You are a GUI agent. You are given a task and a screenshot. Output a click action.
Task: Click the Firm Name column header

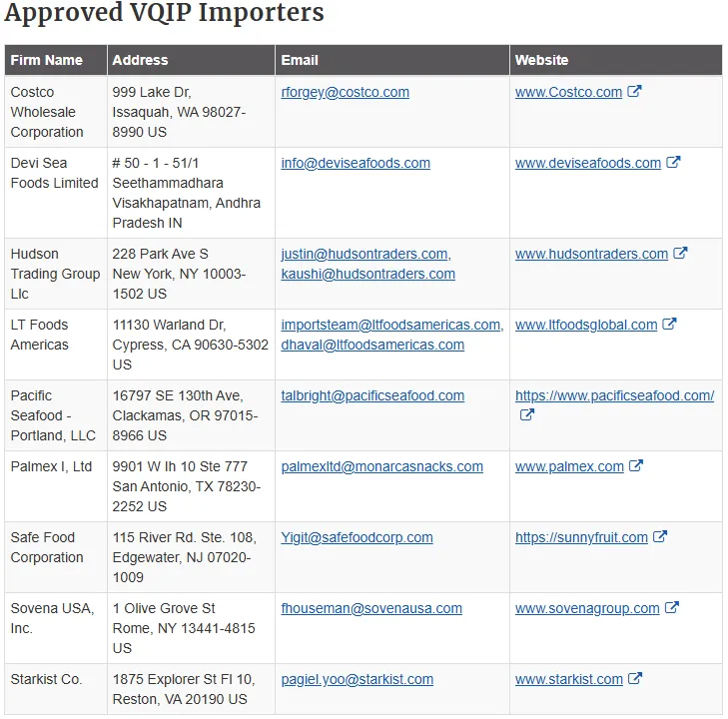(x=46, y=60)
